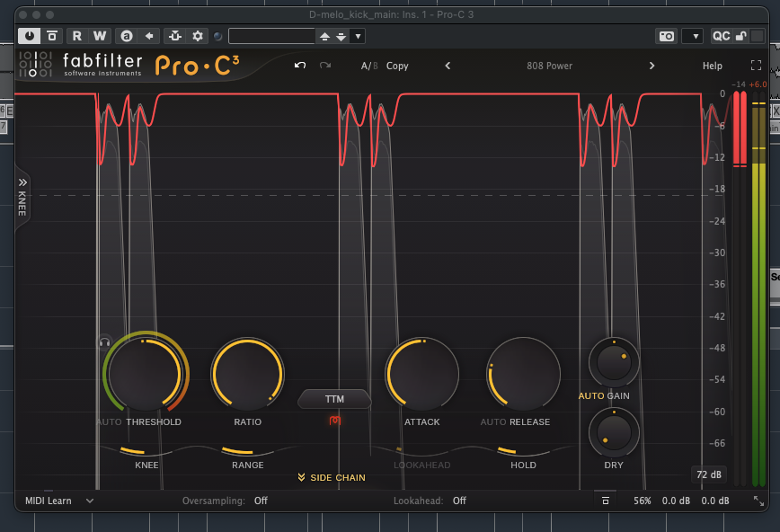Undo the last change
Screen dimensions: 780x532
300,66
